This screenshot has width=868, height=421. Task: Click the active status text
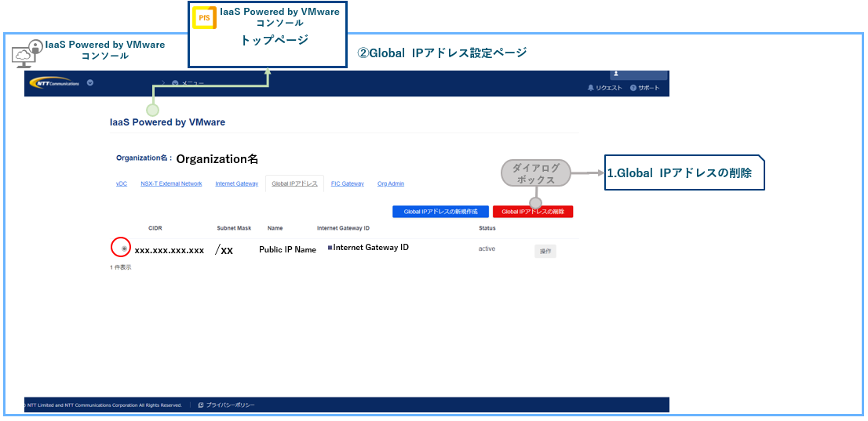[487, 249]
